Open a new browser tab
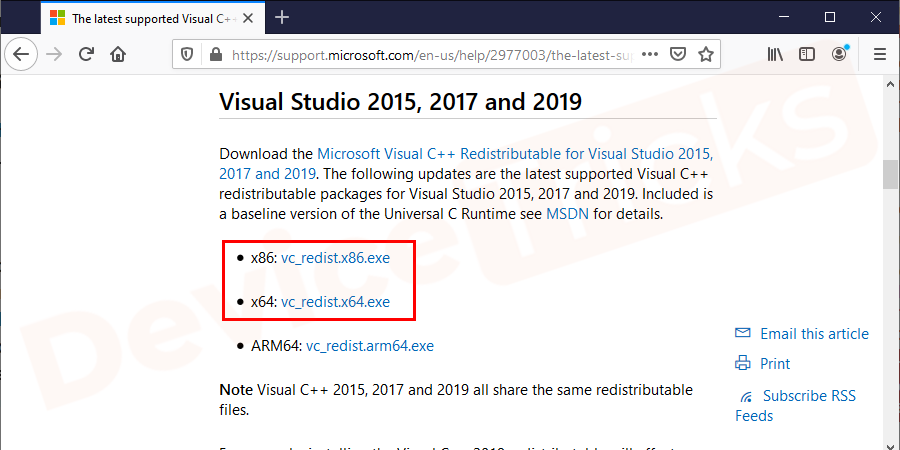900x450 pixels. click(281, 18)
